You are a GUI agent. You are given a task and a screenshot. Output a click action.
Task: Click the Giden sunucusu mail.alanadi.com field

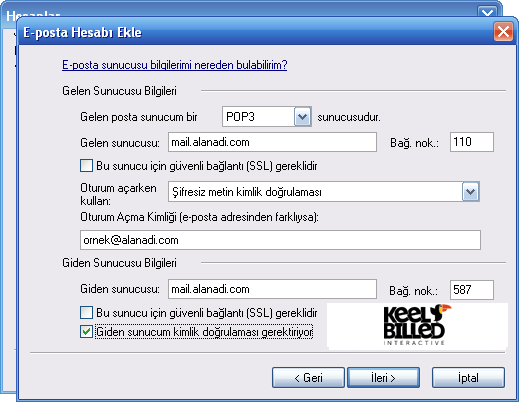[272, 289]
